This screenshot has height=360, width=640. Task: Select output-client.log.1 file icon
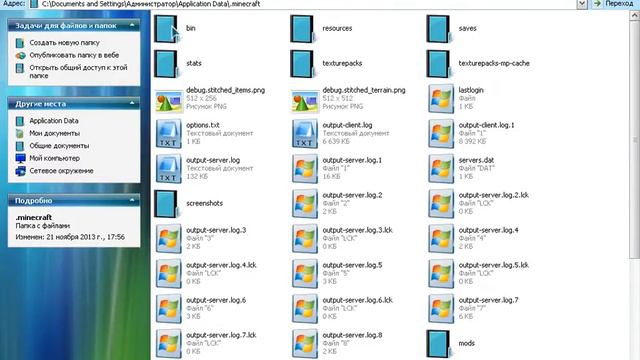click(x=441, y=133)
